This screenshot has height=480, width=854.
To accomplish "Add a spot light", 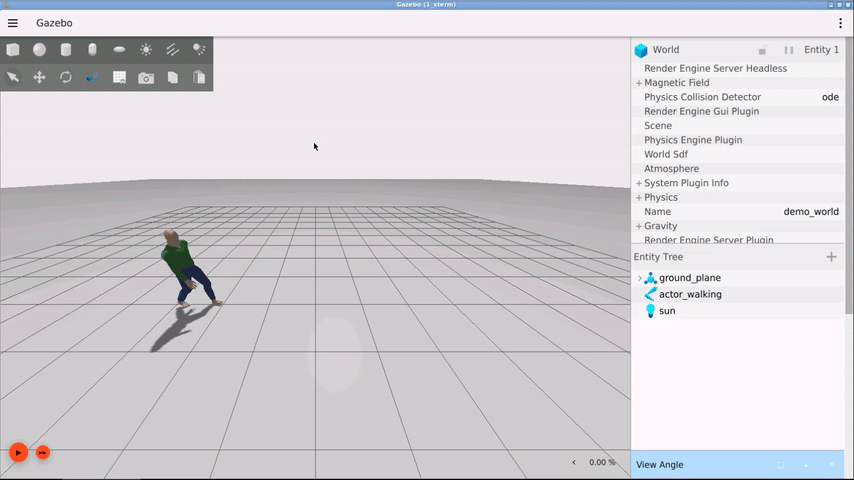I will 199,50.
